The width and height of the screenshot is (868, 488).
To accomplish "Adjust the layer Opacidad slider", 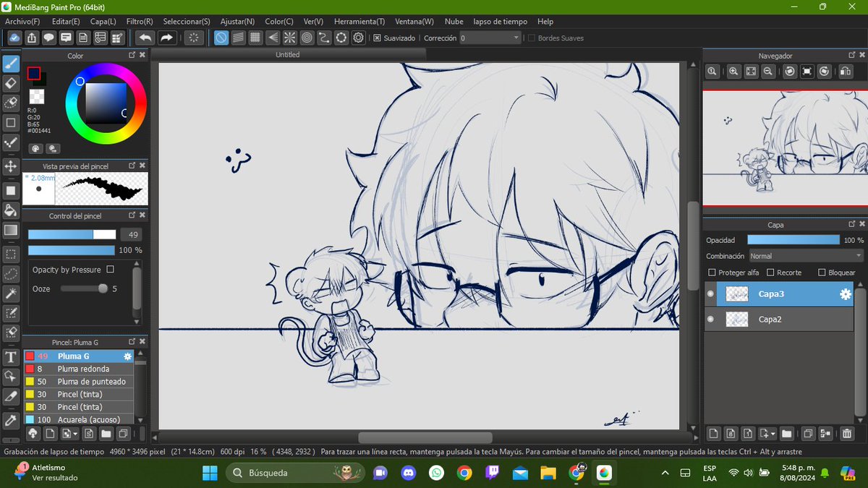I will click(793, 239).
